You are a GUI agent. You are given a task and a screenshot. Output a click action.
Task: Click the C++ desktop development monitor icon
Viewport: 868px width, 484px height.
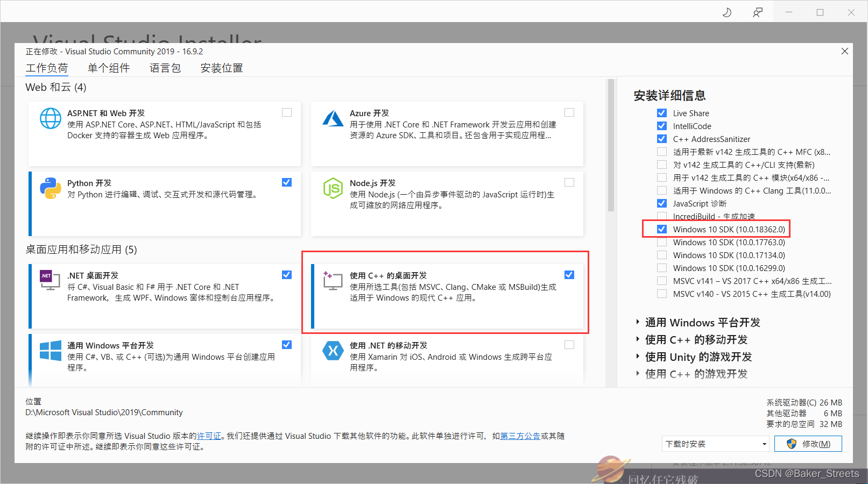tap(333, 281)
